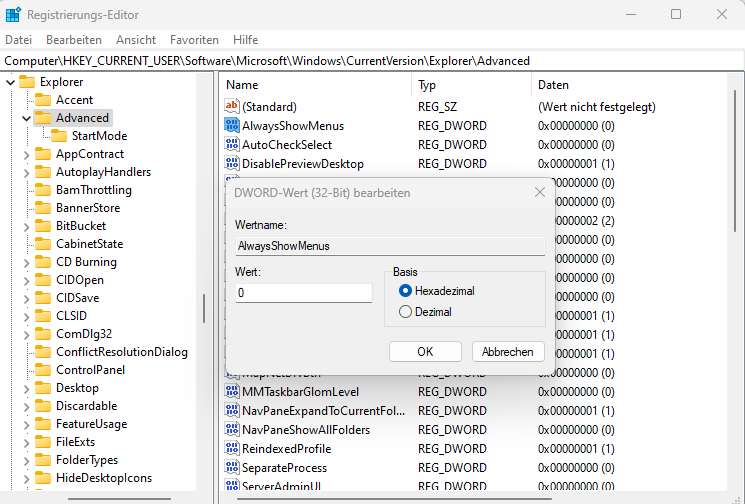Click the Abbrechen button
The image size is (745, 504).
click(x=508, y=352)
